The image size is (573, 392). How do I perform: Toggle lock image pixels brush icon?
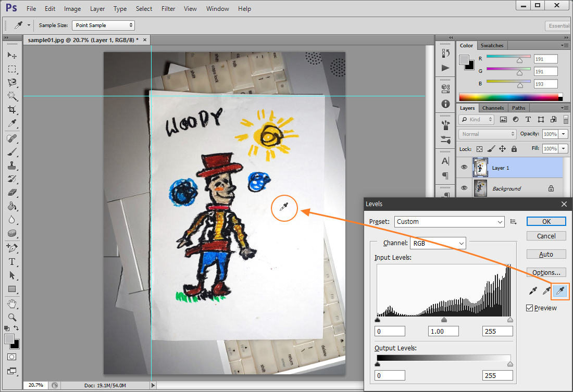tap(491, 149)
